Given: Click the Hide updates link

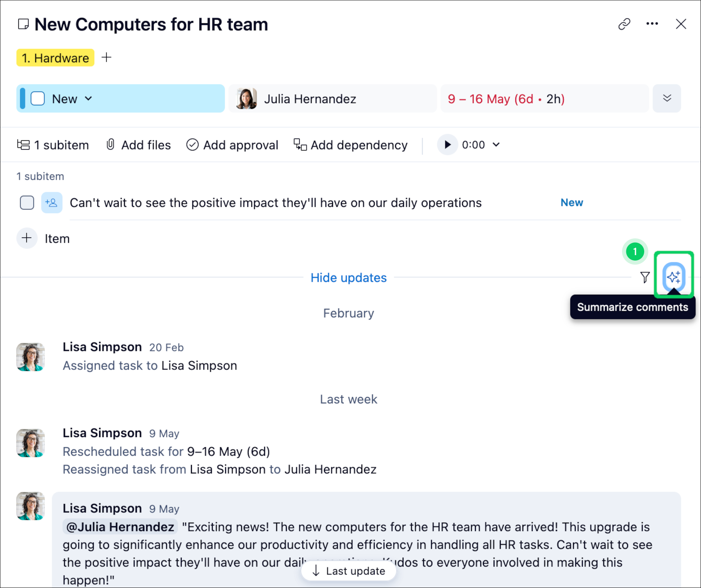Looking at the screenshot, I should point(349,278).
